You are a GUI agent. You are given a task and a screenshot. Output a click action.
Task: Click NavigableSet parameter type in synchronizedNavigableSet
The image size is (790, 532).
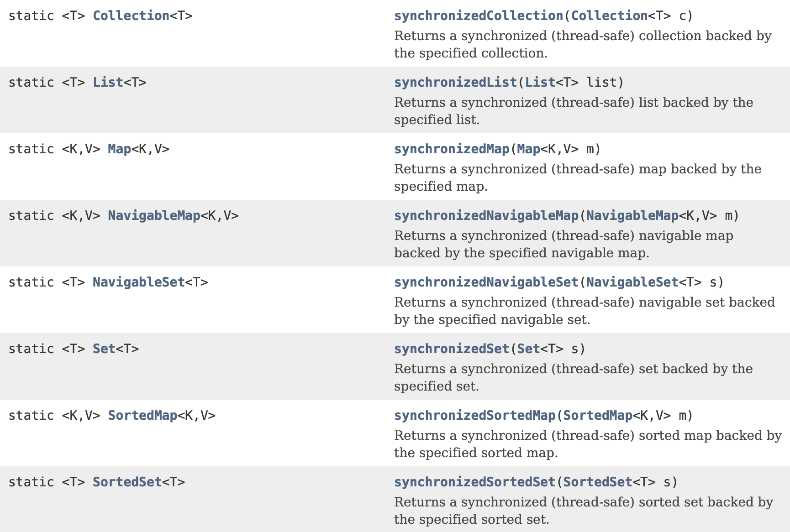[x=632, y=282]
